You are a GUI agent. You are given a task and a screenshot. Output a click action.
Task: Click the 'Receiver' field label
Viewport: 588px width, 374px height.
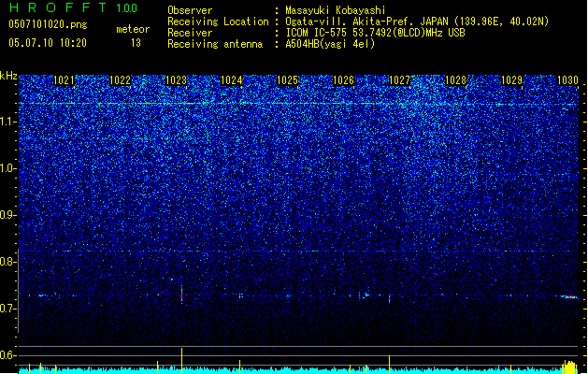click(x=190, y=33)
